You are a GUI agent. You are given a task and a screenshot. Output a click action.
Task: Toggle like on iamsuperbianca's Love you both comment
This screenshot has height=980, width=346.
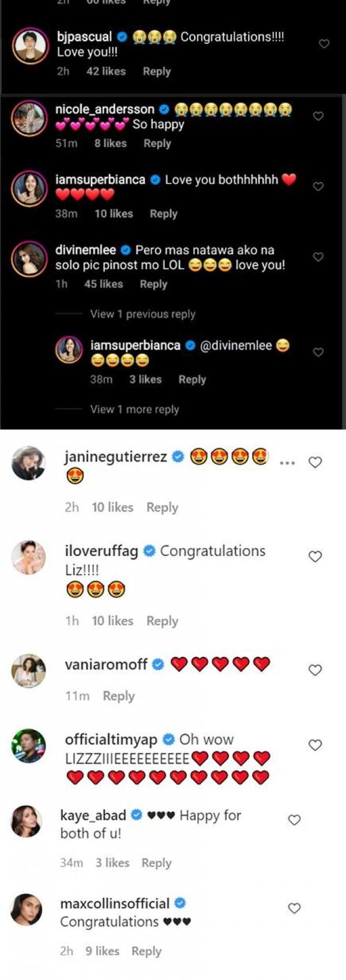point(318,186)
